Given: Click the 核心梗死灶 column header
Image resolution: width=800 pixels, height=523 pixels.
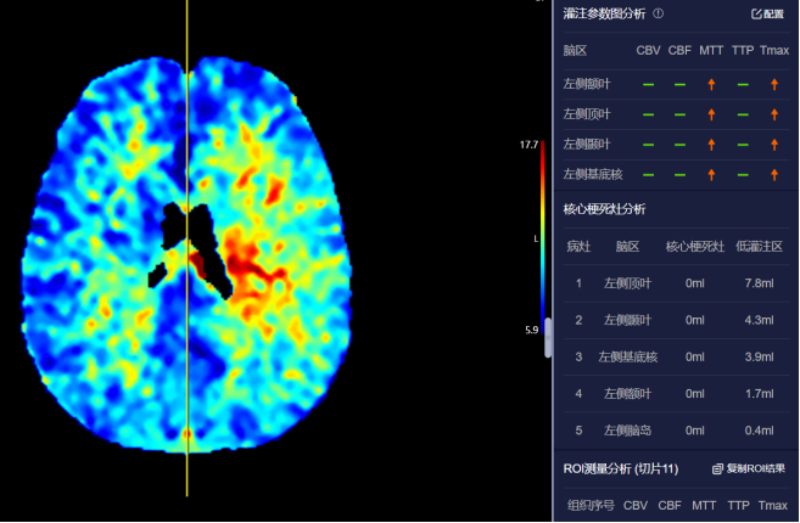Looking at the screenshot, I should (x=694, y=246).
